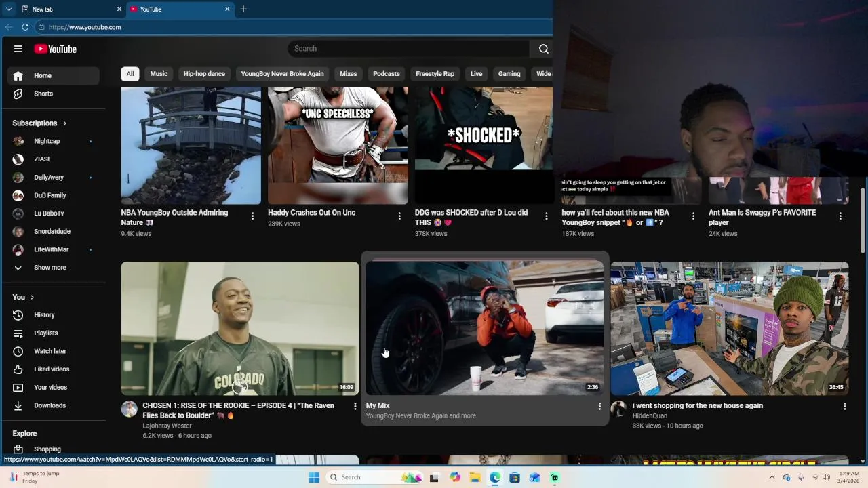
Task: Go back in the browser
Action: coord(9,27)
